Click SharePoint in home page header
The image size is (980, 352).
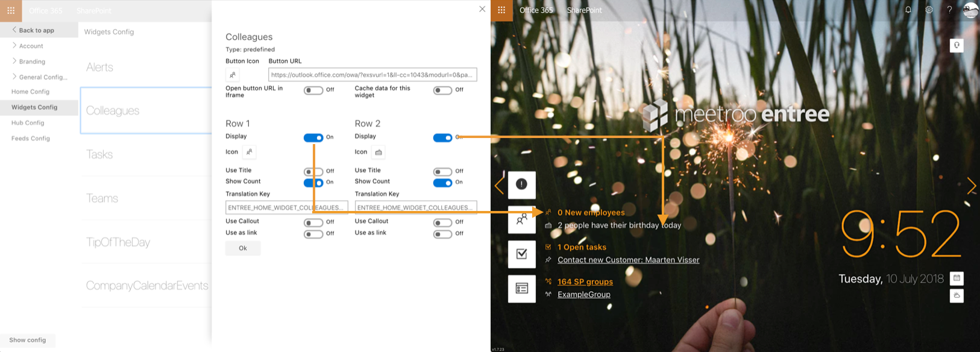tap(584, 10)
